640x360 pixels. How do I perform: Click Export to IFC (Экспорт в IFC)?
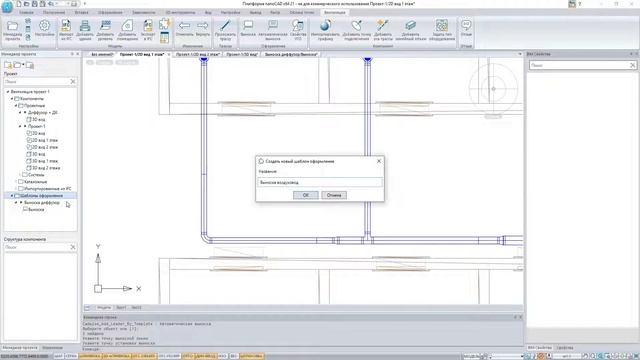tap(148, 31)
